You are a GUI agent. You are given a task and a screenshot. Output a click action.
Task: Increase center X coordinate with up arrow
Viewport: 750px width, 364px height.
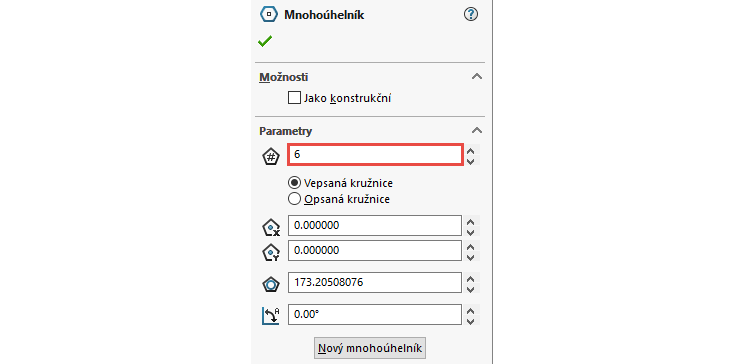point(471,221)
